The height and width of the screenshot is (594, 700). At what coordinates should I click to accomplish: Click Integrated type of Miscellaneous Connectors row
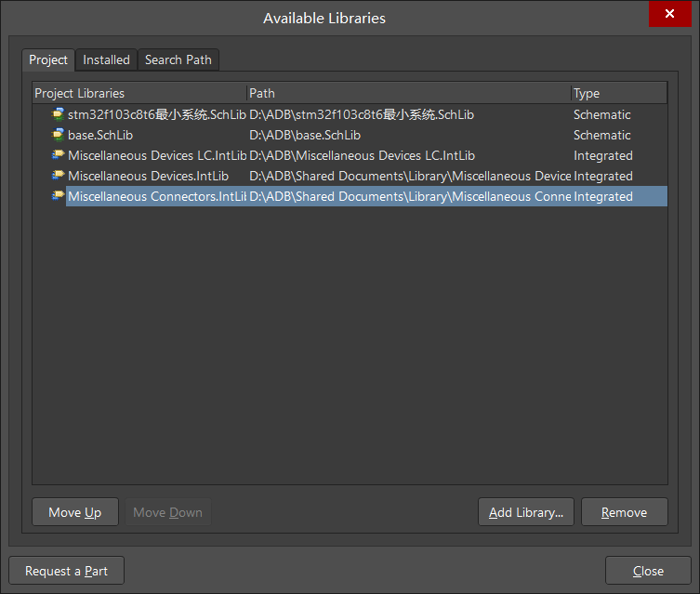click(603, 197)
